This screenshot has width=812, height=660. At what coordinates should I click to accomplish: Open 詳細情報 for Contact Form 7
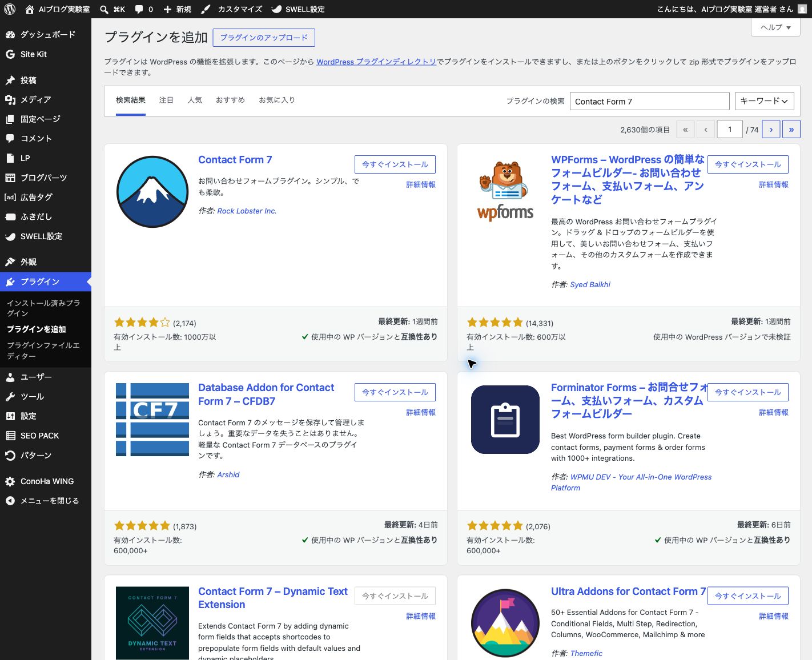pyautogui.click(x=421, y=184)
